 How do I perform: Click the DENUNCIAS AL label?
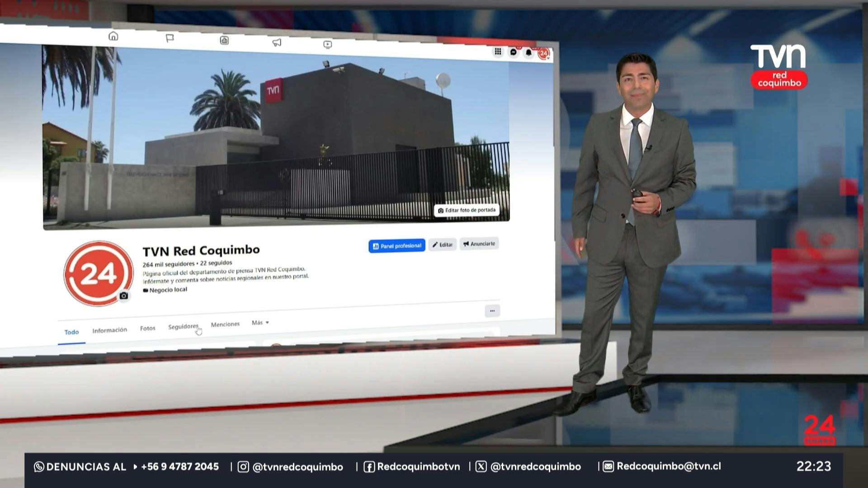tap(86, 467)
